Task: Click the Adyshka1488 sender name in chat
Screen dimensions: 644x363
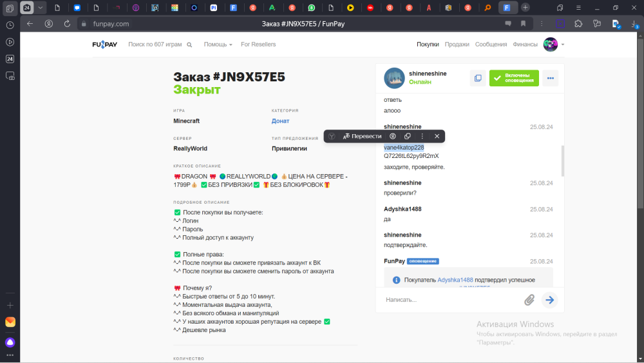Action: pyautogui.click(x=402, y=209)
